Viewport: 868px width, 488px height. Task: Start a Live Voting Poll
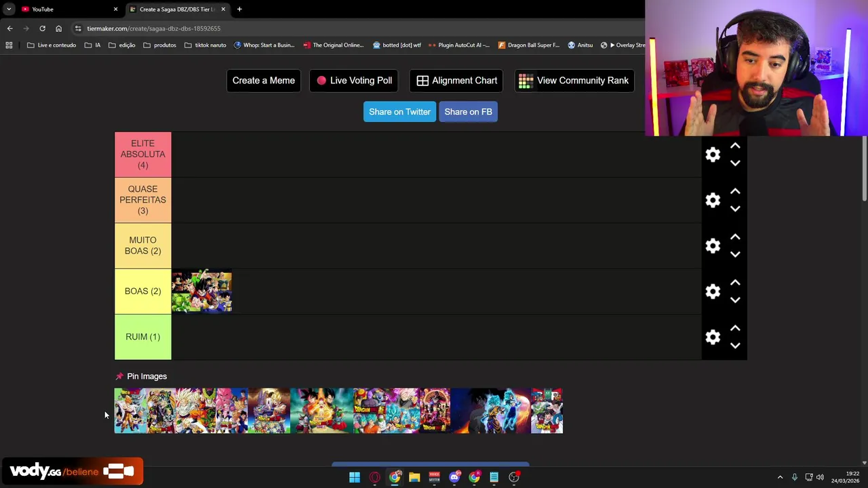click(354, 81)
